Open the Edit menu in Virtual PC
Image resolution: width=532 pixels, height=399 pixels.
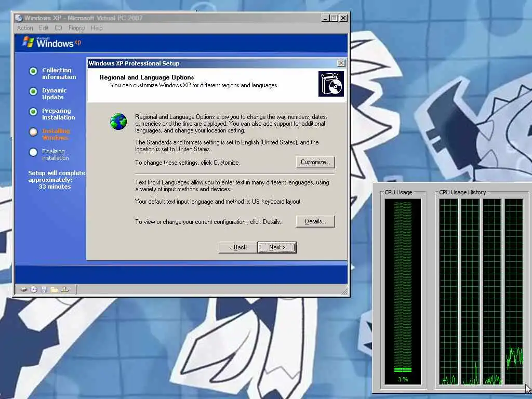click(x=44, y=28)
